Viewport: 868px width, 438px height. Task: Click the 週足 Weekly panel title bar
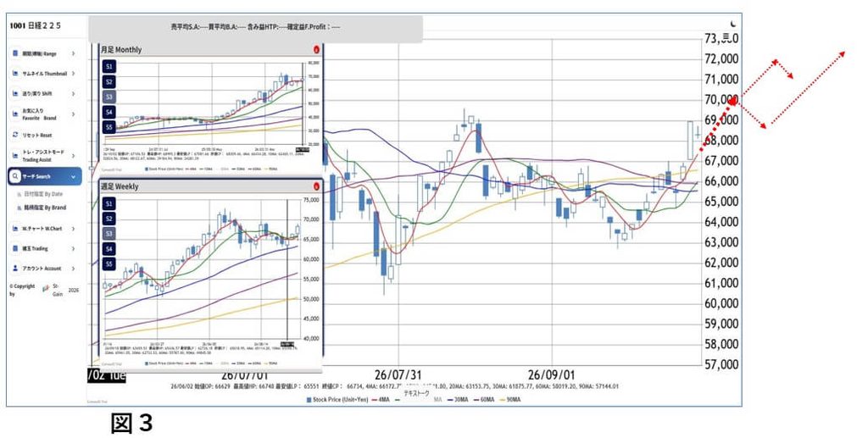(x=210, y=186)
